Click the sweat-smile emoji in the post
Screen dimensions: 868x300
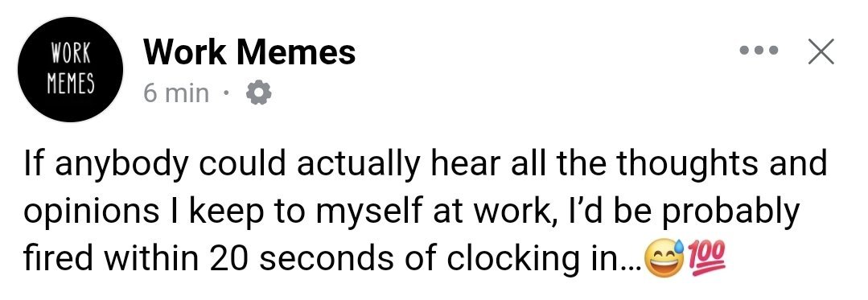click(x=663, y=260)
